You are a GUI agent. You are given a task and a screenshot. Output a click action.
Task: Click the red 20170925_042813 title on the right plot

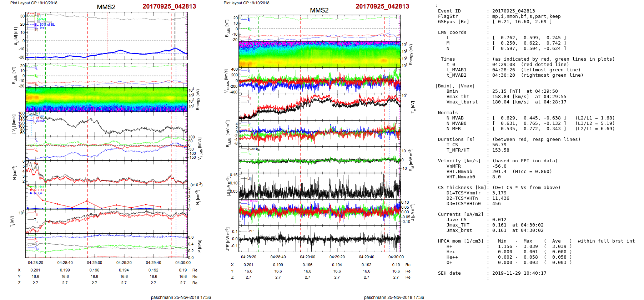point(382,6)
